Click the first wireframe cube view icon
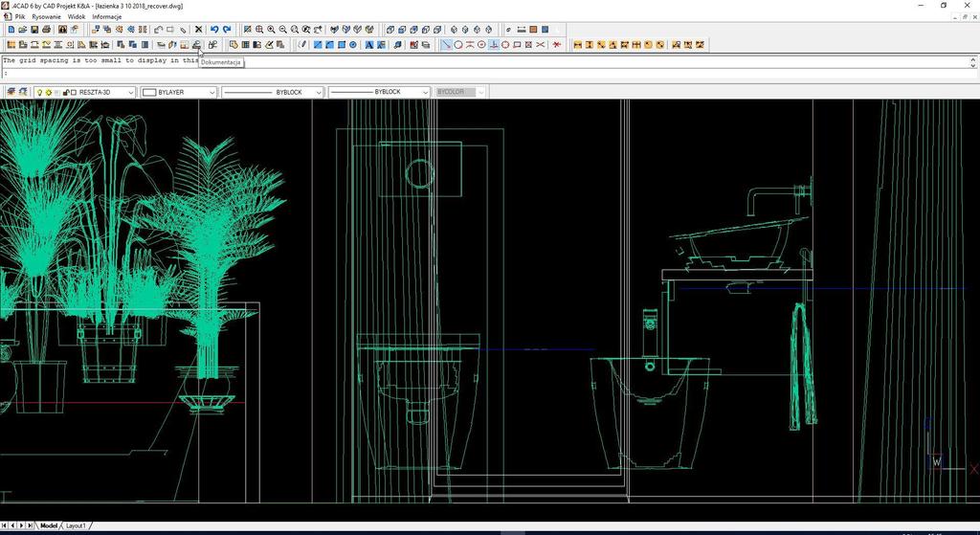The image size is (980, 535). tap(390, 30)
